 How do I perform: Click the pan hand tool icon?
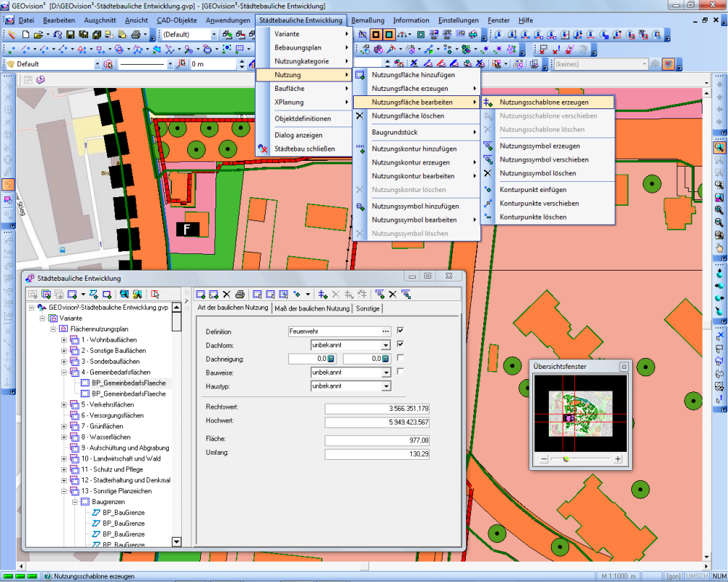click(719, 247)
